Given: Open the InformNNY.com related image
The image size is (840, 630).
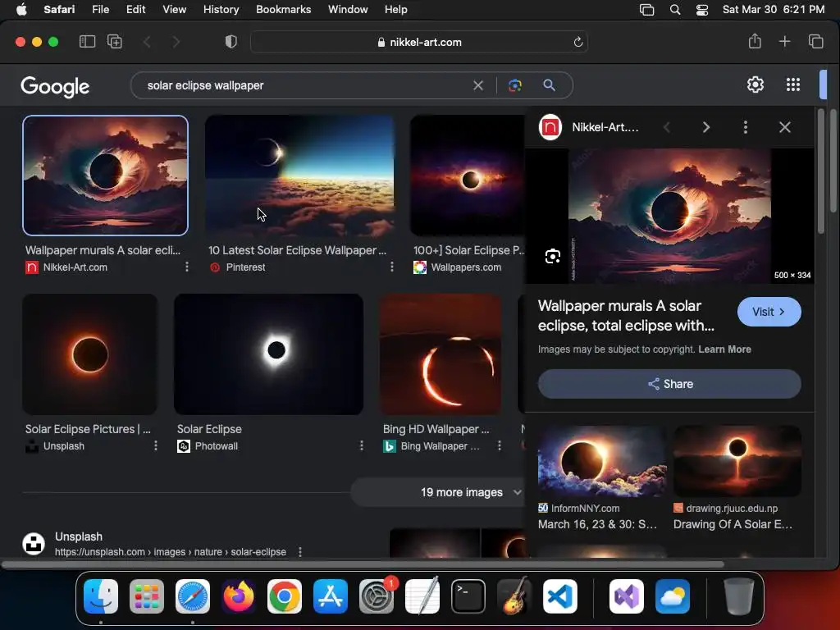Looking at the screenshot, I should point(601,461).
